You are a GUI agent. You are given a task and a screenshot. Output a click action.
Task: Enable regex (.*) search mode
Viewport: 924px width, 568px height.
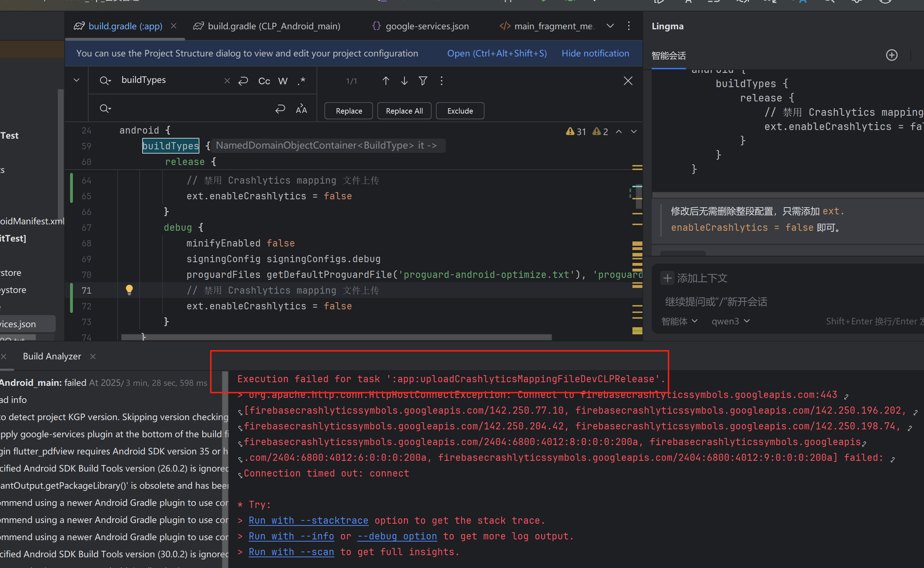click(301, 80)
